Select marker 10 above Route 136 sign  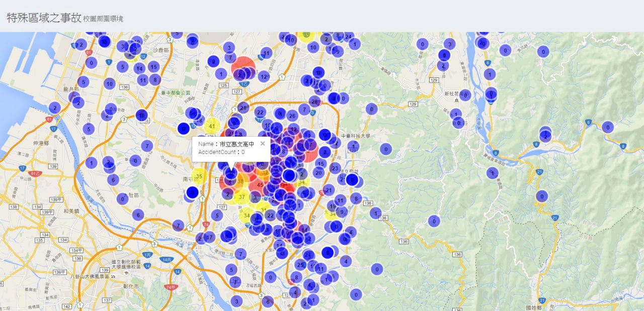pos(109,83)
